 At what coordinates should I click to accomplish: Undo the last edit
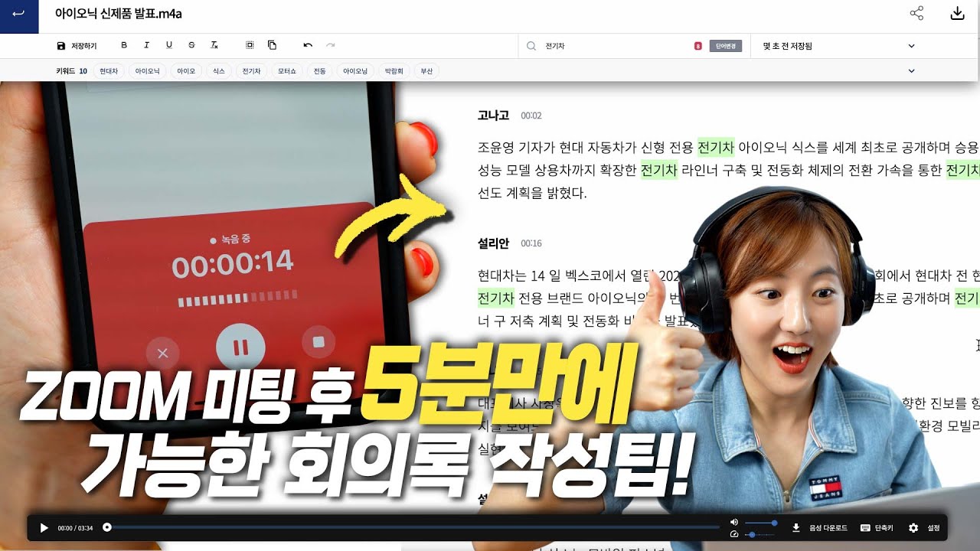point(308,45)
